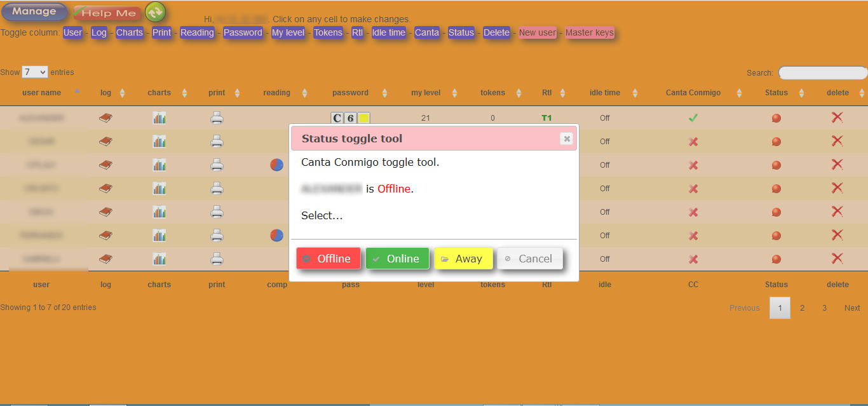
Task: Toggle the Delete column visibility
Action: pyautogui.click(x=496, y=32)
